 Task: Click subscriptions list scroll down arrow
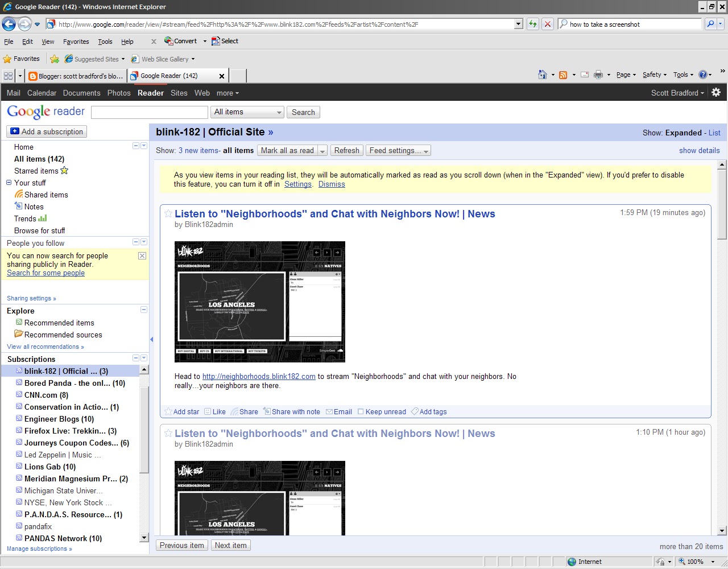click(144, 538)
